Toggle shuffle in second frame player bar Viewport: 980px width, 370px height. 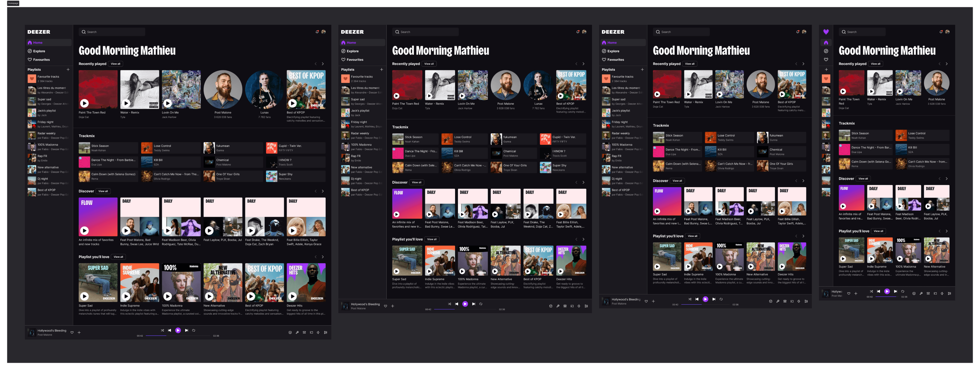pos(450,304)
